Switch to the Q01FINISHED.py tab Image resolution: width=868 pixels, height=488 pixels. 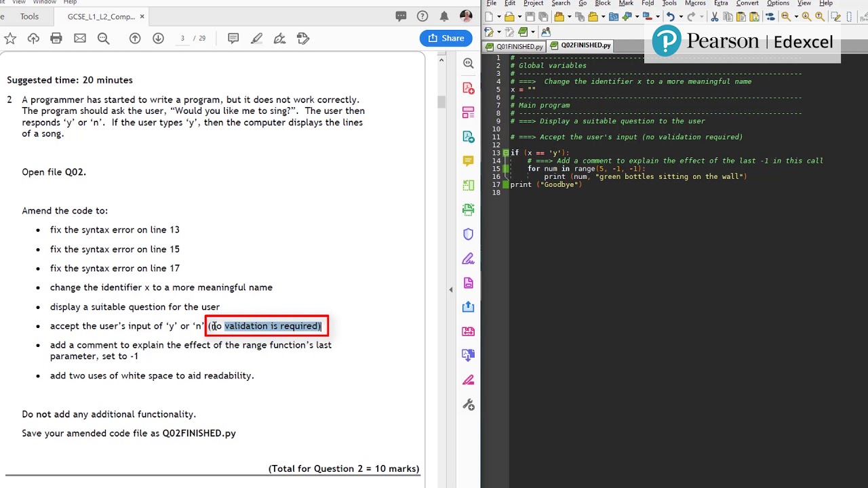click(515, 46)
